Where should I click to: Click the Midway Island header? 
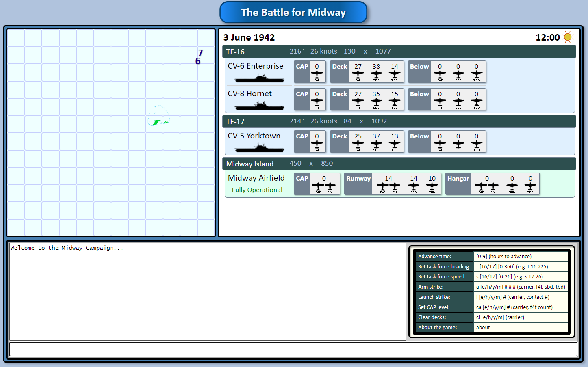(x=399, y=164)
